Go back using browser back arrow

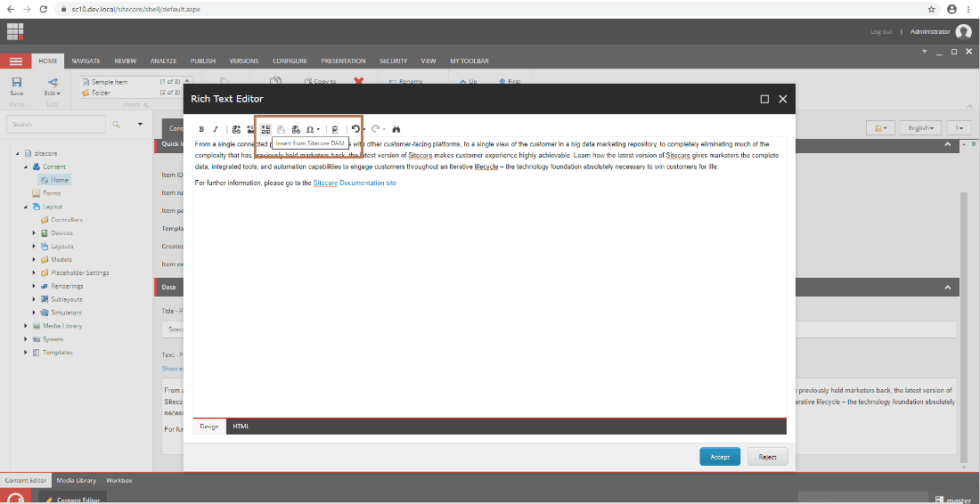coord(10,10)
